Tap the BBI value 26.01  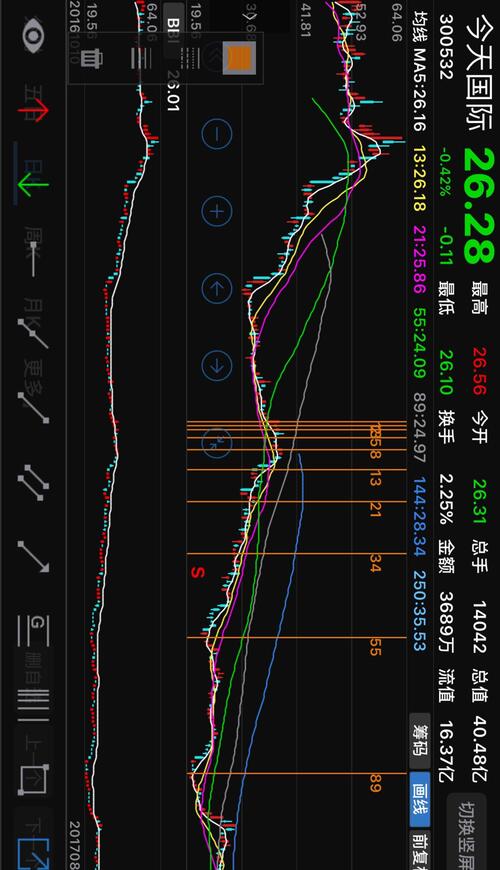tap(173, 90)
